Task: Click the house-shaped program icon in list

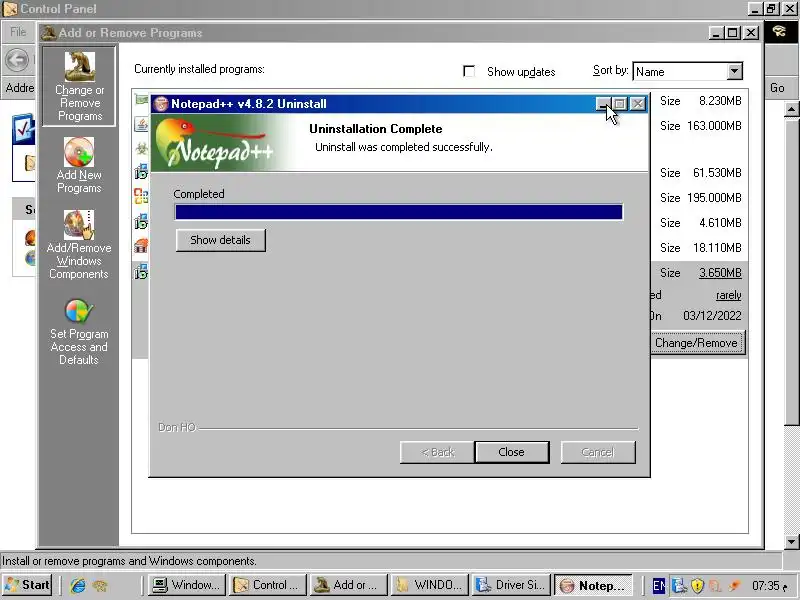Action: pos(141,246)
